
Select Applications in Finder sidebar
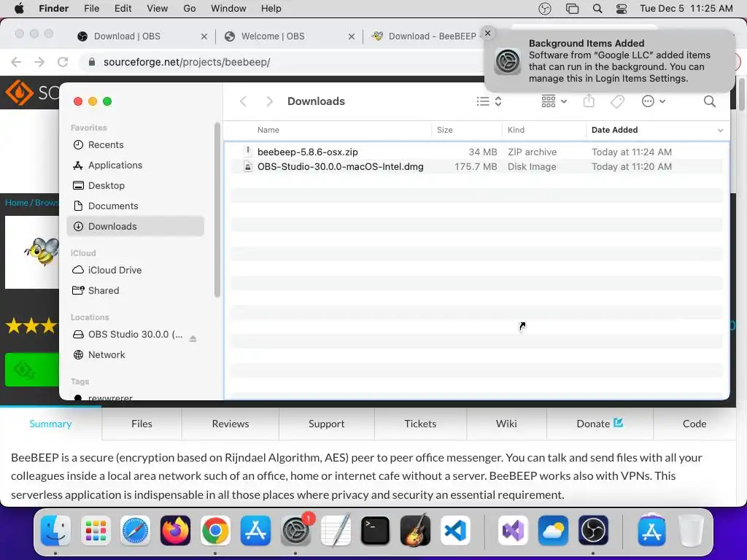click(136, 166)
